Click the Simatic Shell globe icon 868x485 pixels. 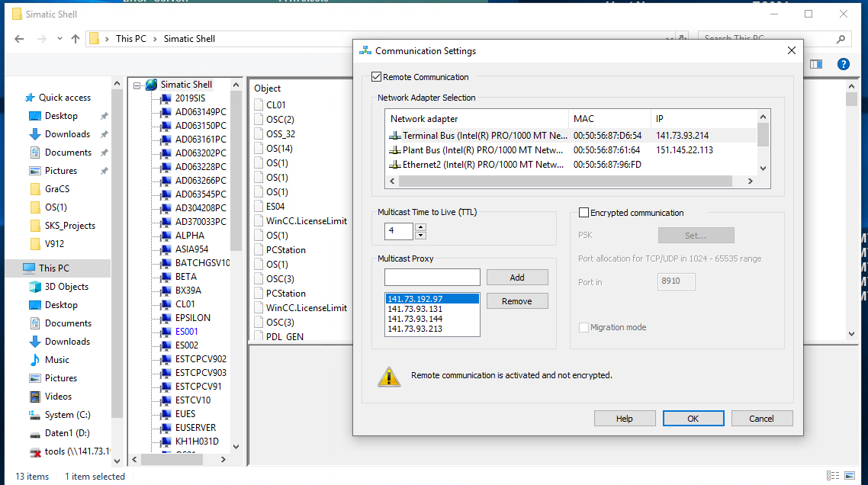point(151,85)
